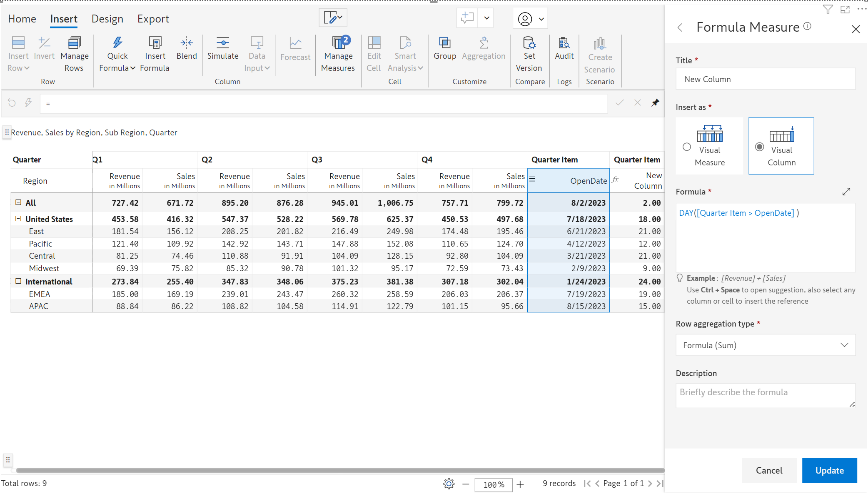The width and height of the screenshot is (868, 494).
Task: Collapse the International row group
Action: point(18,281)
